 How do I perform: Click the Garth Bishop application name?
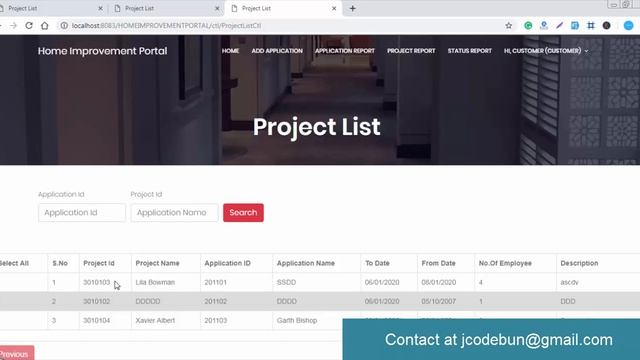pos(297,320)
